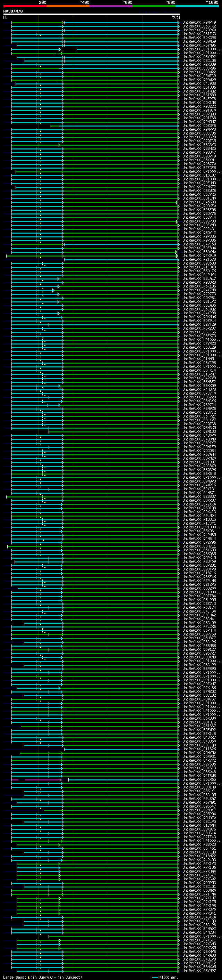Click hit label UniRef100_B2B837
This screenshot has height=980, width=222.
pos(199,496)
